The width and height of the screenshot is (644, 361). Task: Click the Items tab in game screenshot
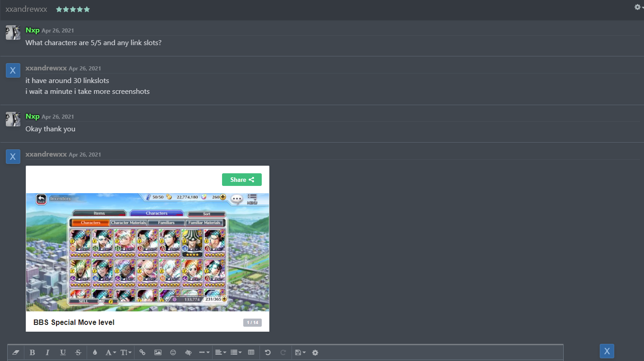point(99,213)
